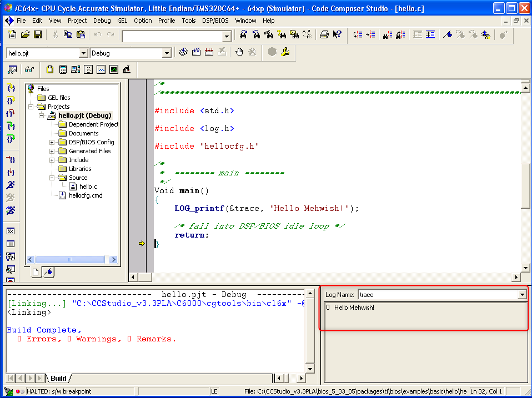The width and height of the screenshot is (532, 398).
Task: Click the build output scroll-down arrow
Action: 310,369
